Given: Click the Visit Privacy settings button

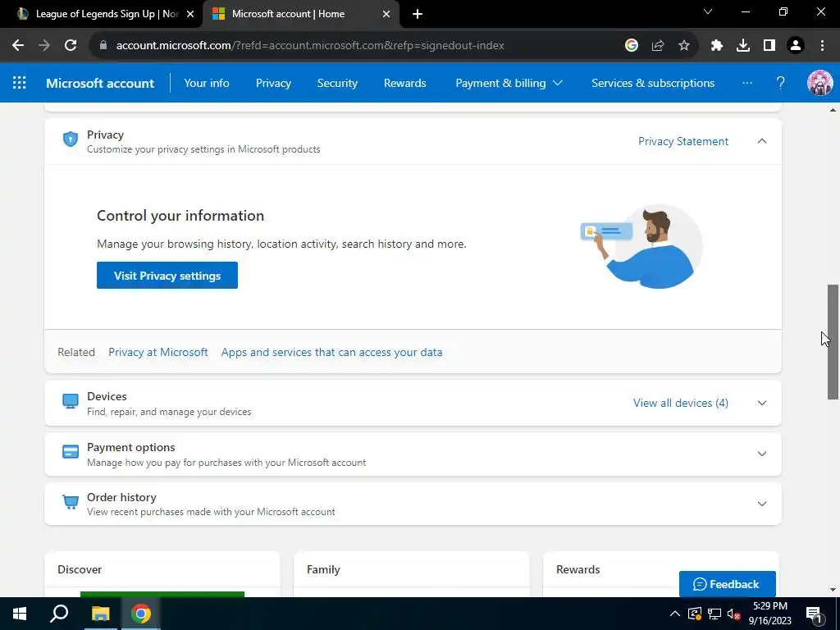Looking at the screenshot, I should 167,276.
